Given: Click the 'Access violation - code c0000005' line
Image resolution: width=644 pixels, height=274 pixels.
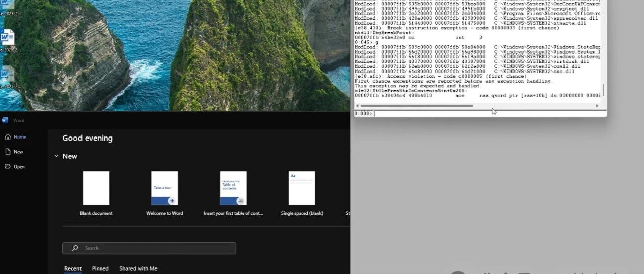Looking at the screenshot, I should tap(440, 76).
